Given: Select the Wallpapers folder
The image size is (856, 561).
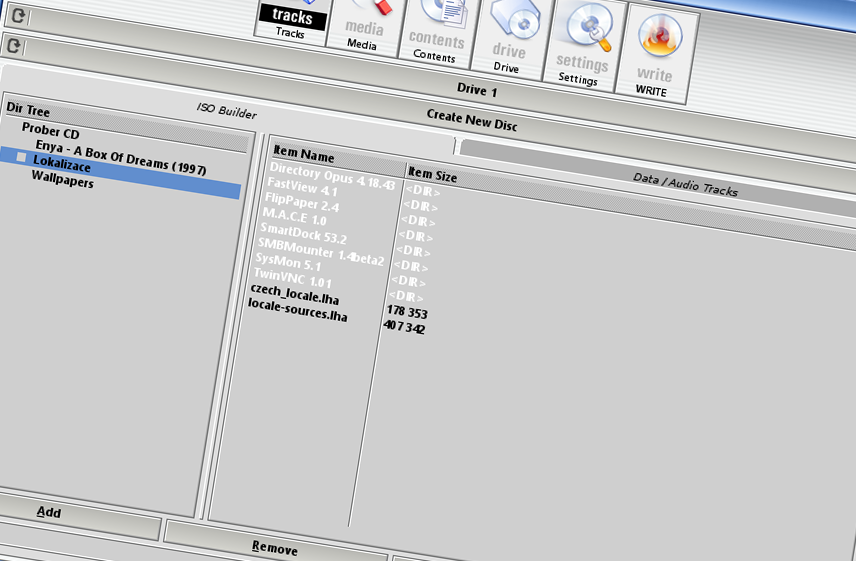Looking at the screenshot, I should point(62,179).
